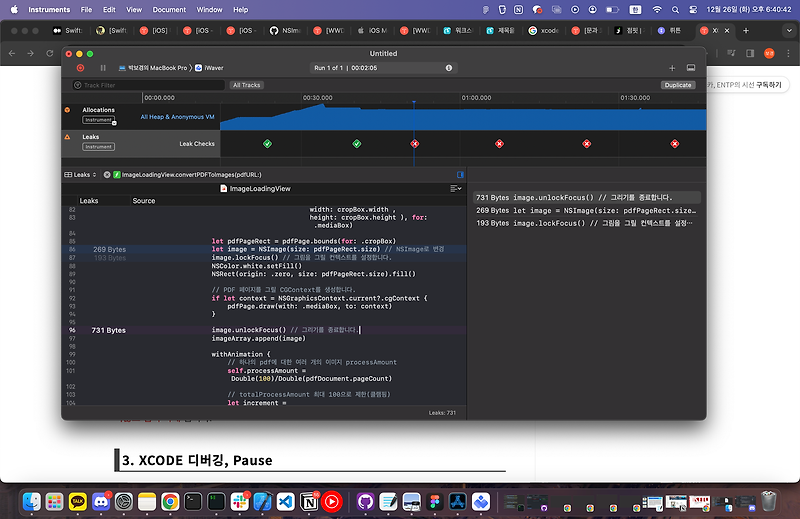This screenshot has height=519, width=800.
Task: Select 731 Bytes image.unlockFocus() in sidebar
Action: pyautogui.click(x=586, y=197)
